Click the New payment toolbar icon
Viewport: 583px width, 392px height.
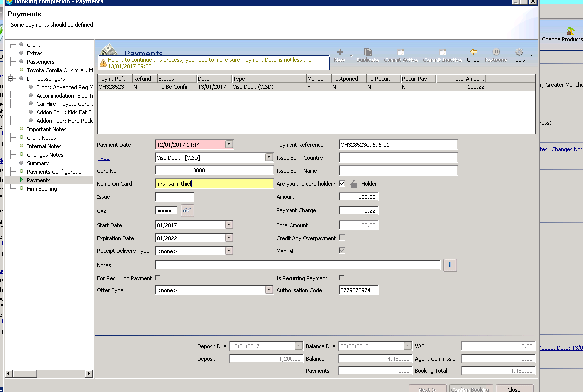point(339,52)
